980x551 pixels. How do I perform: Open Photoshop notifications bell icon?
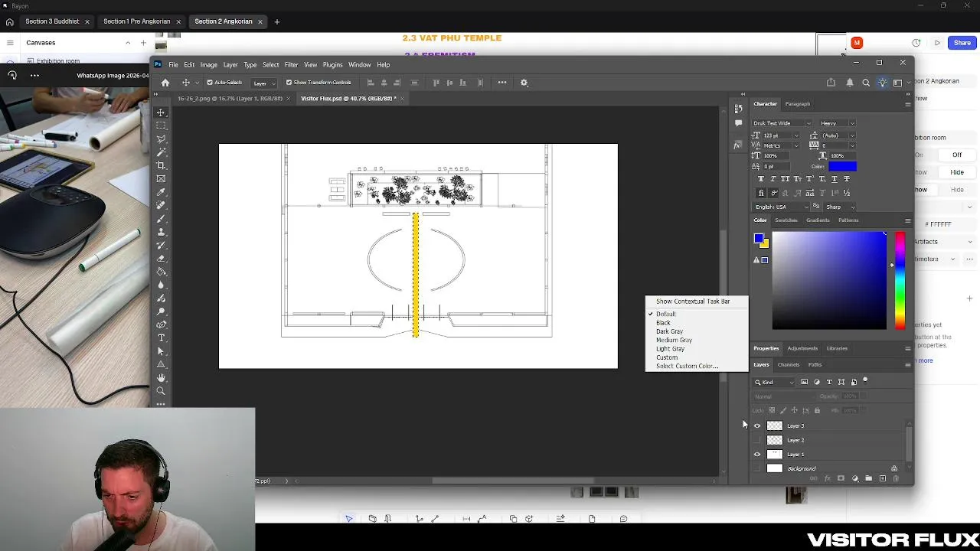(x=849, y=83)
